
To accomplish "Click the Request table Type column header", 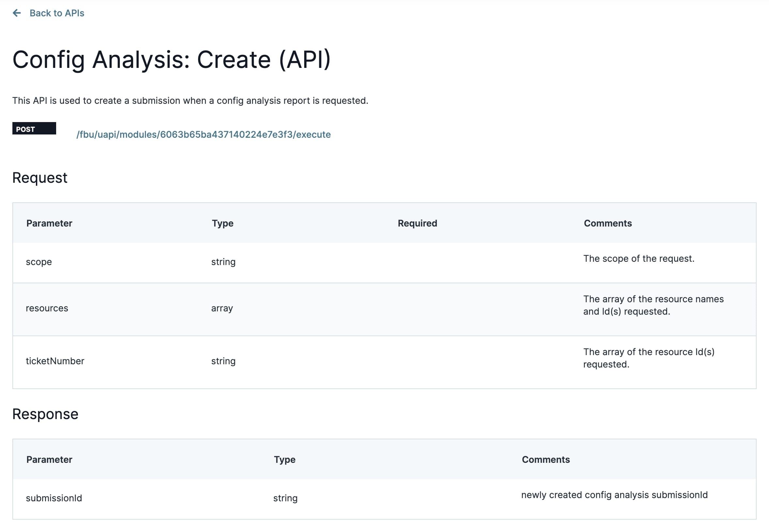I will pyautogui.click(x=223, y=223).
